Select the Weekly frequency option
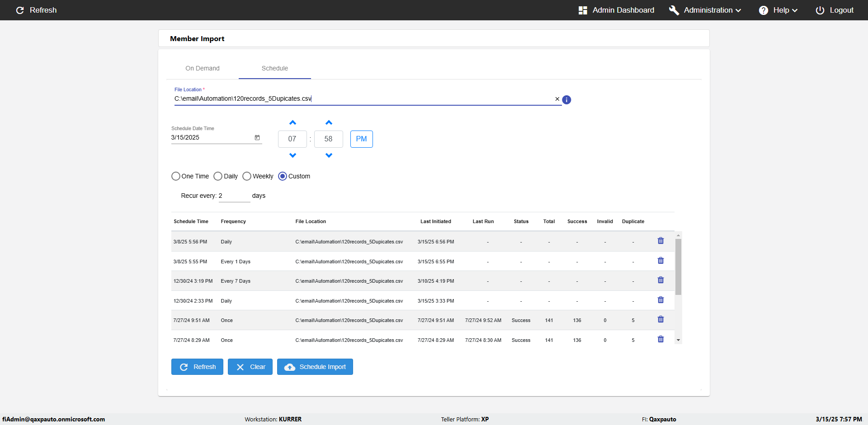Viewport: 868px width, 425px height. 247,176
